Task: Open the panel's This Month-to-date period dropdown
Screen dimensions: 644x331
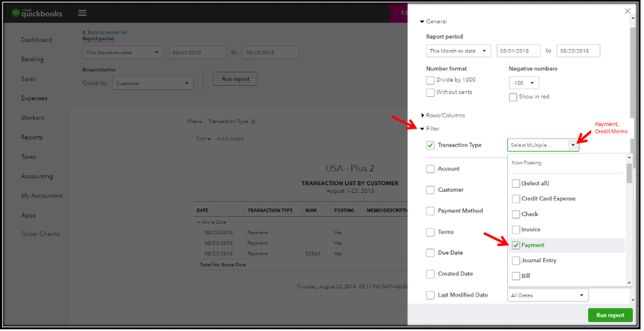Action: click(x=458, y=51)
